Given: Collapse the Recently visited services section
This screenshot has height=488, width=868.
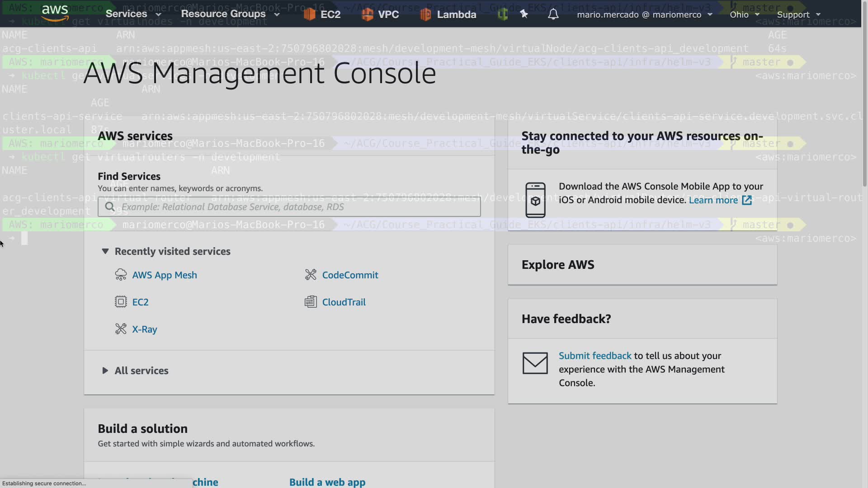Looking at the screenshot, I should 105,251.
